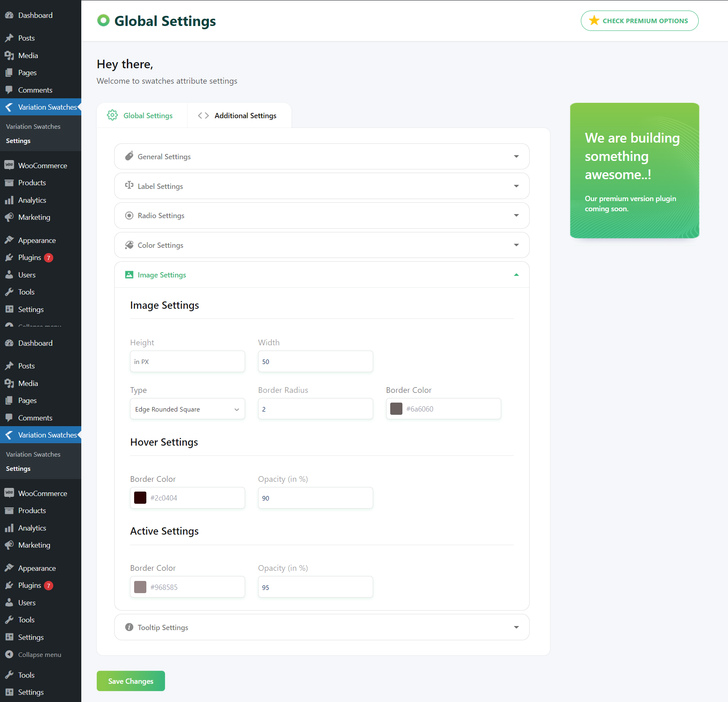
Task: Click the Check Premium Options button
Action: pos(639,21)
